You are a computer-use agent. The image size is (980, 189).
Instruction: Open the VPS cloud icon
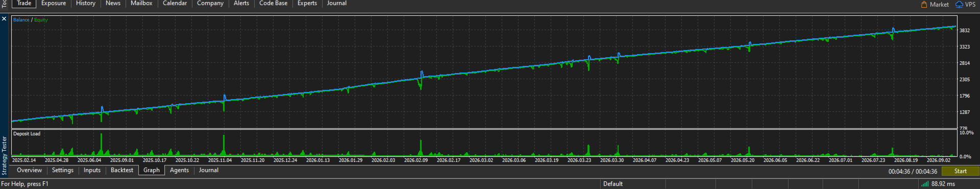coord(959,4)
